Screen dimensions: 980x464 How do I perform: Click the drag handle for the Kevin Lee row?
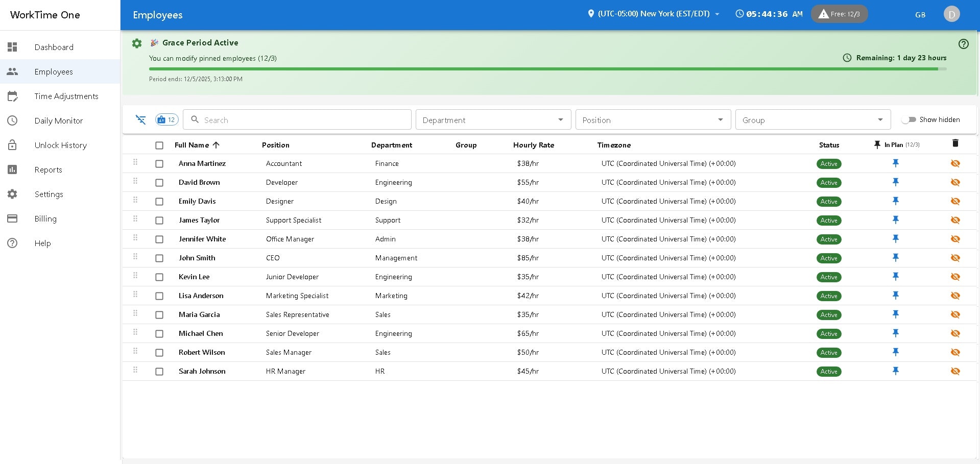(x=135, y=275)
